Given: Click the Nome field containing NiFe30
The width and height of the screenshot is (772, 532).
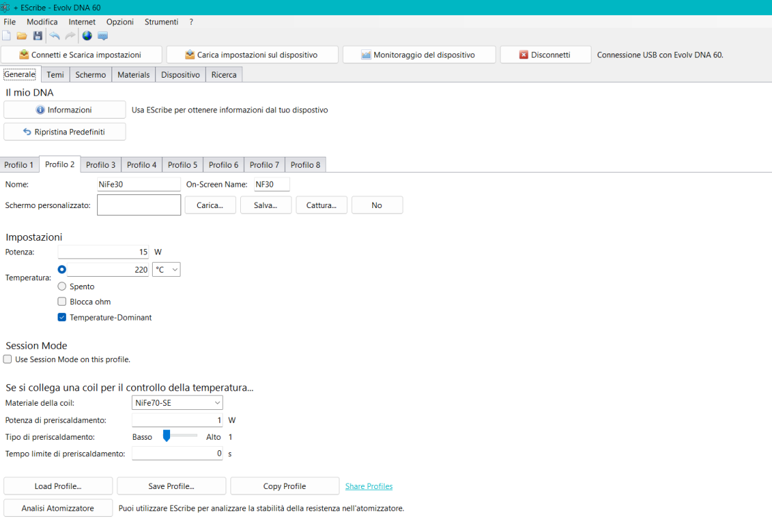Looking at the screenshot, I should click(139, 185).
